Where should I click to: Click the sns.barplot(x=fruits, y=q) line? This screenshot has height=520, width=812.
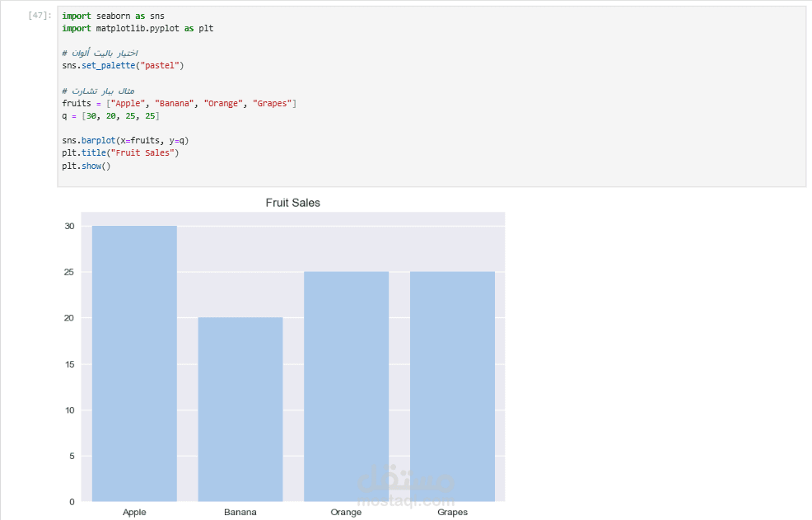coord(125,140)
